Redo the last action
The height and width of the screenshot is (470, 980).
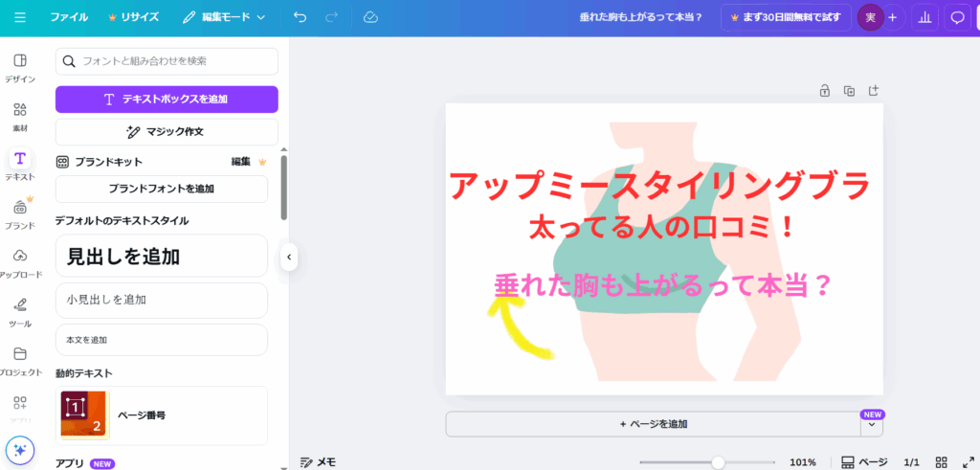[x=332, y=17]
